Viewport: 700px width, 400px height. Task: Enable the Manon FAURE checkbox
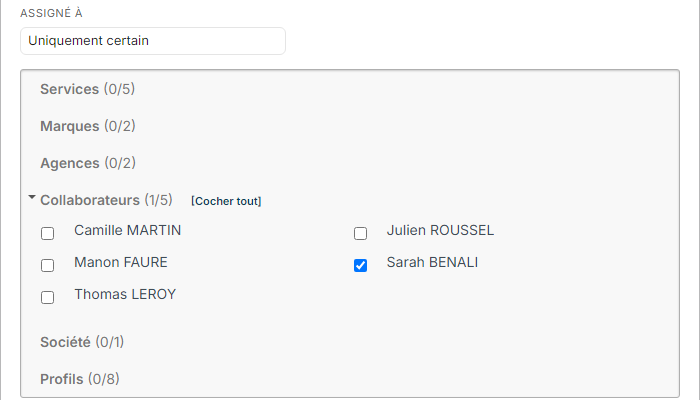pos(47,266)
